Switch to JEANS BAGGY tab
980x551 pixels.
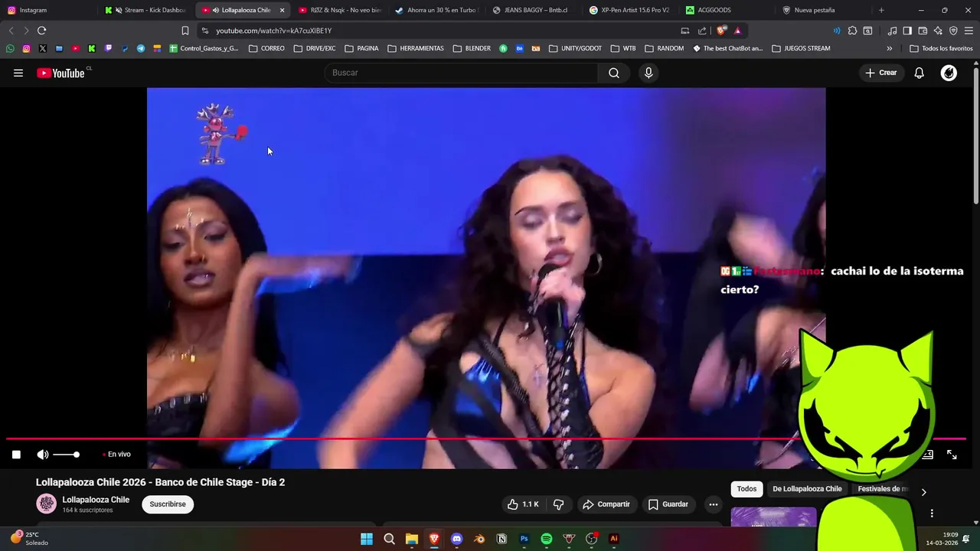click(x=534, y=10)
